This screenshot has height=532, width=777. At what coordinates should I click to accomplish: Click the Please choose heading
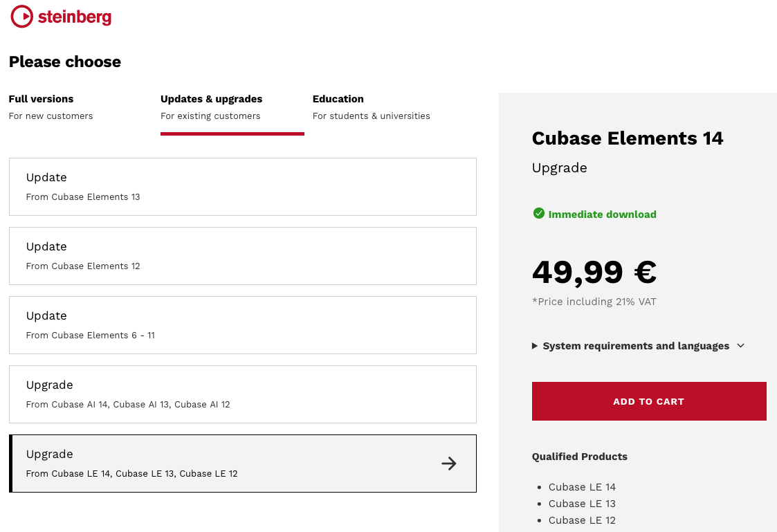[65, 62]
